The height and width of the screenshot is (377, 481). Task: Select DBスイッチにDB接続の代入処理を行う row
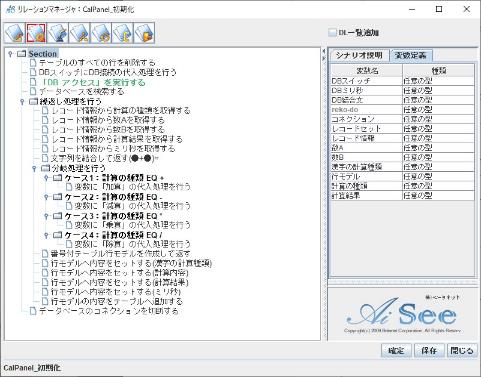[108, 72]
